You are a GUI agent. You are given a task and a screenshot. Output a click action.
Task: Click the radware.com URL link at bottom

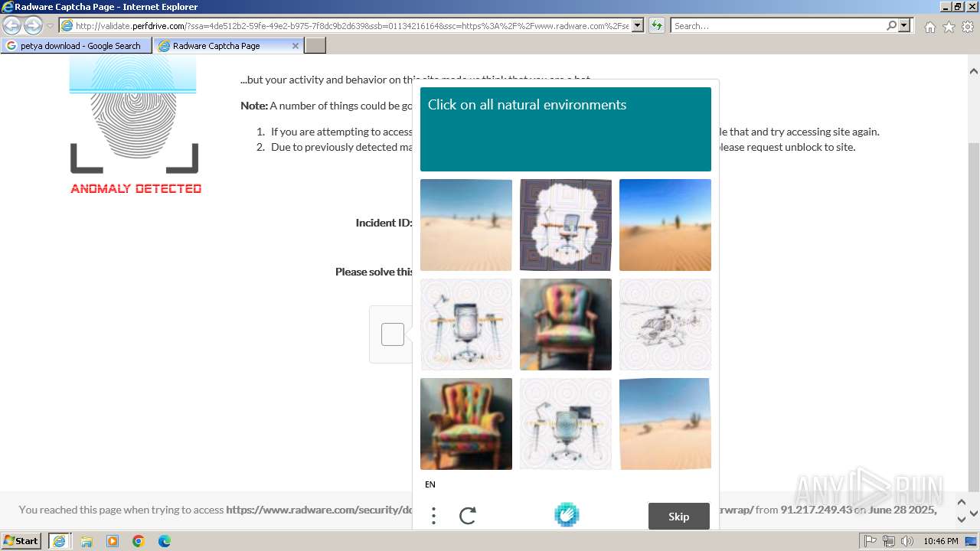(x=490, y=510)
